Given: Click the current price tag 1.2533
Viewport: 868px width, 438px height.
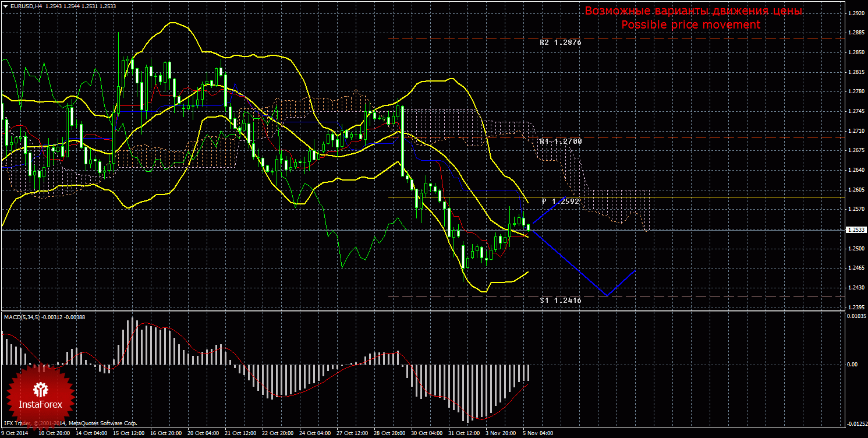Looking at the screenshot, I should coord(855,230).
